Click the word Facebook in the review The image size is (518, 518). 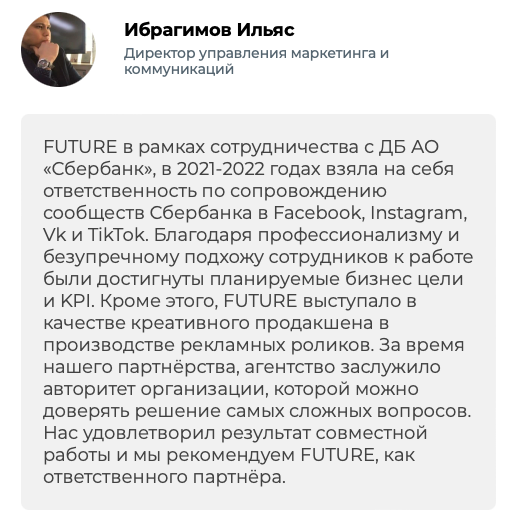[318, 213]
